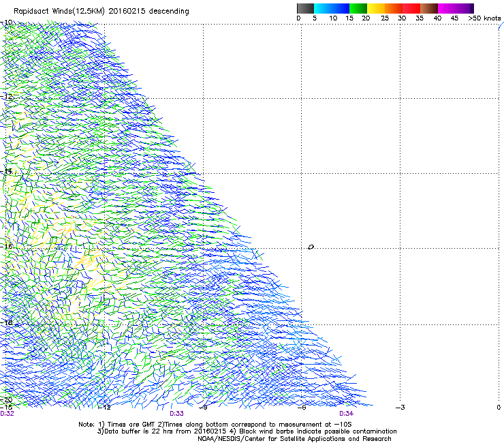504x443 pixels.
Task: Click the red 30-35 knots legend swatch
Action: 411,8
